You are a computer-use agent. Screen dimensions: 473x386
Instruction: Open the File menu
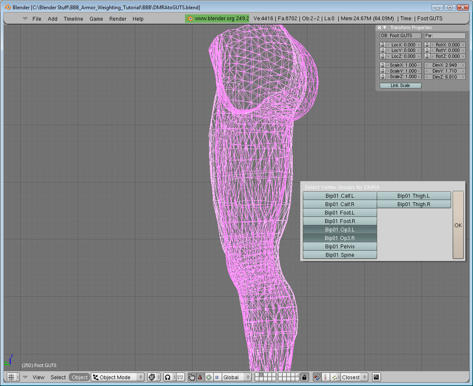point(37,19)
